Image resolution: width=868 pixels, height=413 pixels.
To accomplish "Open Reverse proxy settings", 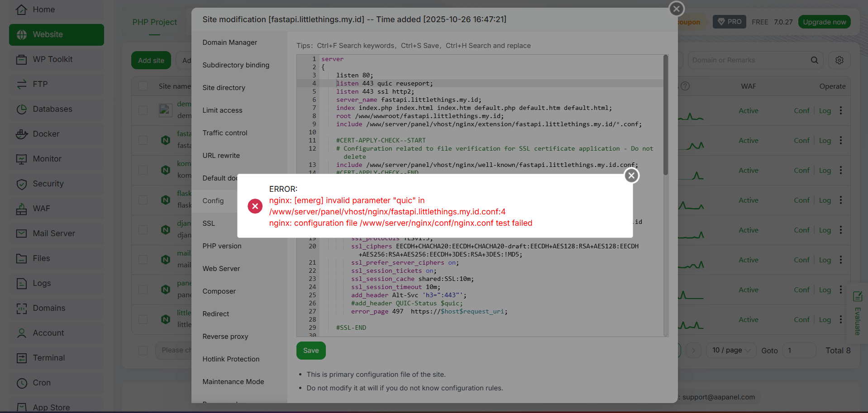I will click(239, 337).
